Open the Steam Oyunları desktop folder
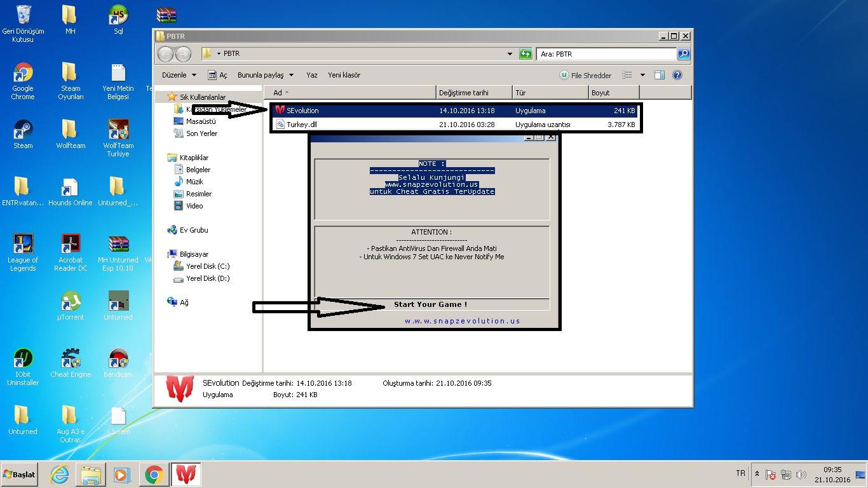 [x=71, y=81]
